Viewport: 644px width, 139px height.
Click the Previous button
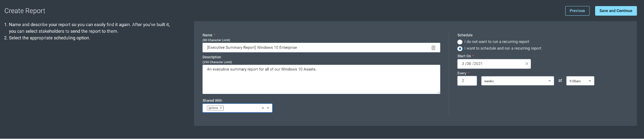tap(577, 11)
